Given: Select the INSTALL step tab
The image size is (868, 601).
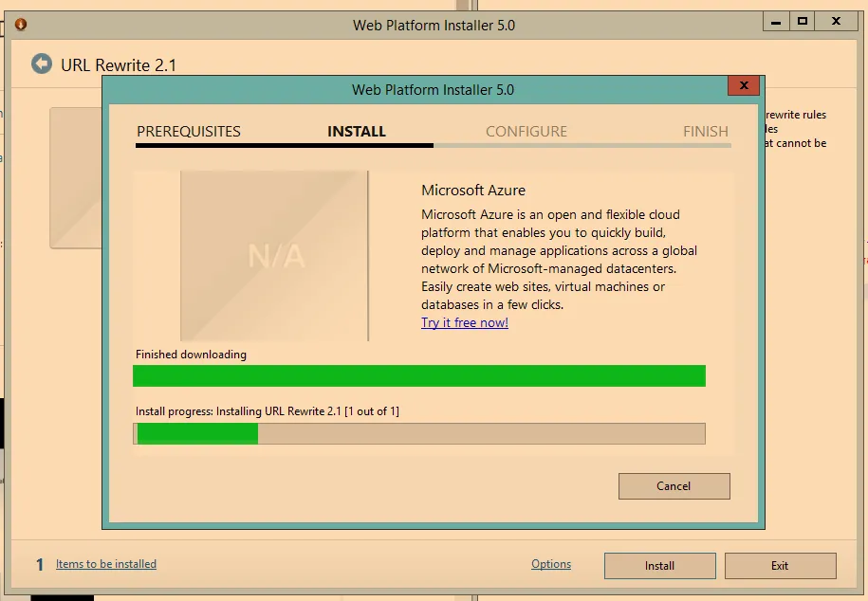Looking at the screenshot, I should click(x=357, y=131).
